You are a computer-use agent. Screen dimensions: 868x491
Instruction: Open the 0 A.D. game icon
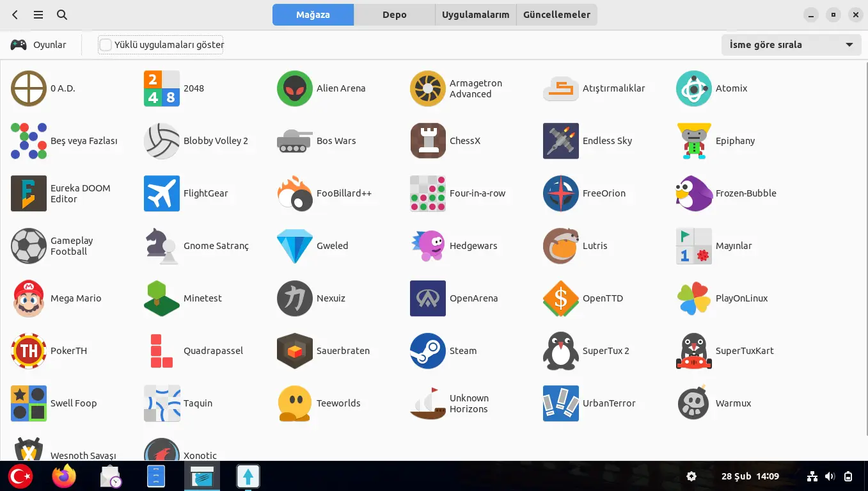tap(29, 88)
